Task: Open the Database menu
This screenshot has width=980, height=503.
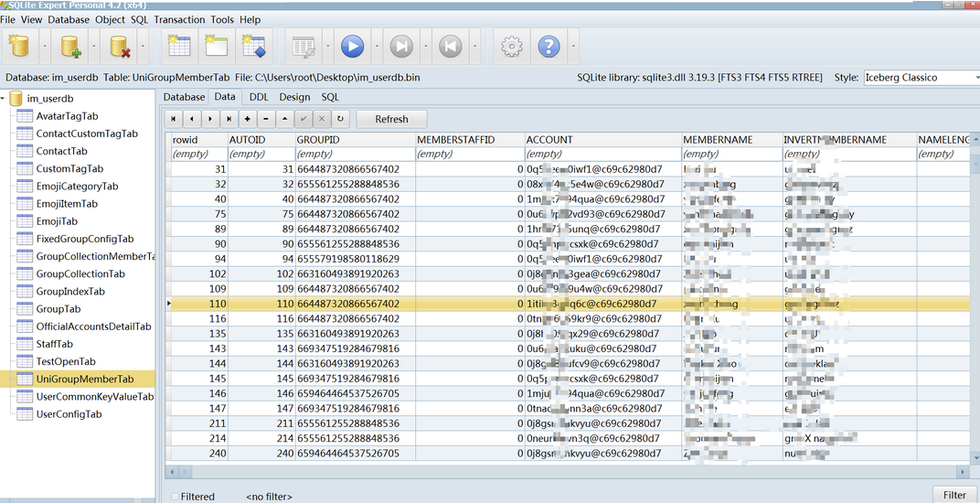Action: point(69,20)
